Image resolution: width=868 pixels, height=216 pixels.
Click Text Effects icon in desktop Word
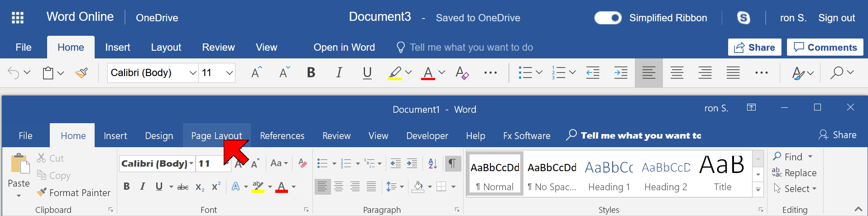click(x=235, y=187)
